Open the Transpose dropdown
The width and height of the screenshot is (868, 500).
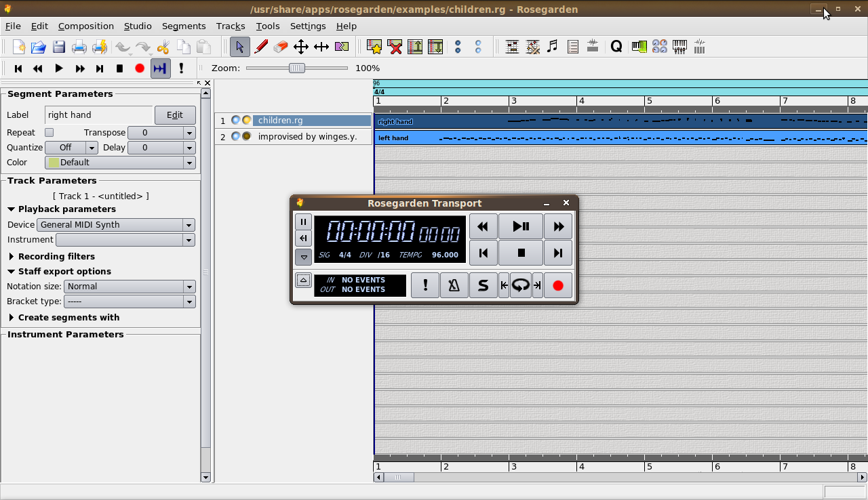[161, 133]
